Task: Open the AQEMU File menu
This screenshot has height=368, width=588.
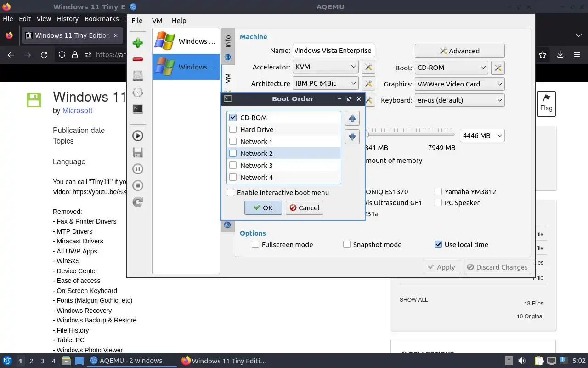Action: click(137, 20)
